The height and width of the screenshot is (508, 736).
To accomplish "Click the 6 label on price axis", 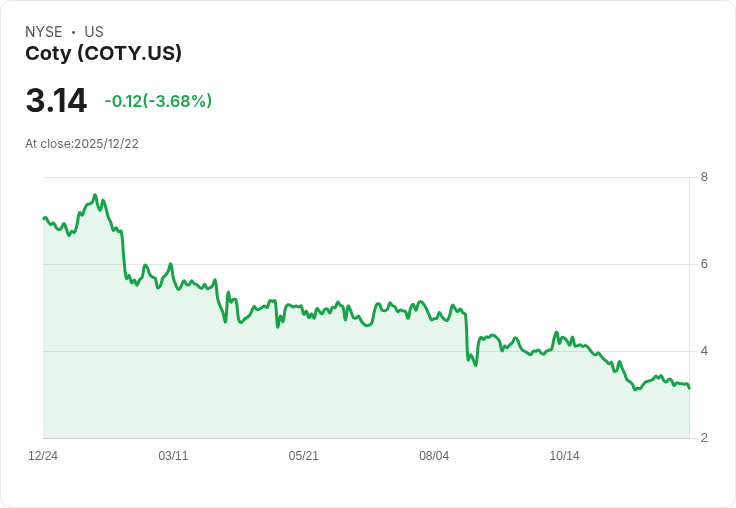I will 704,264.
